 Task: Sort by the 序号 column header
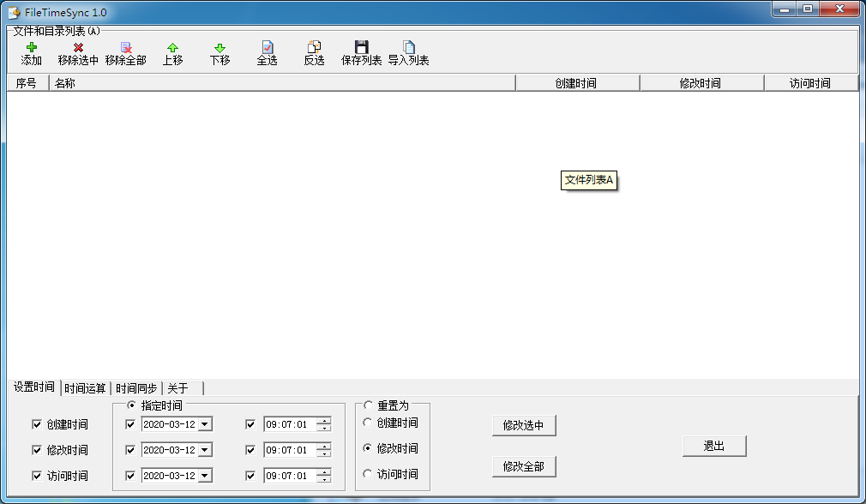pos(28,83)
